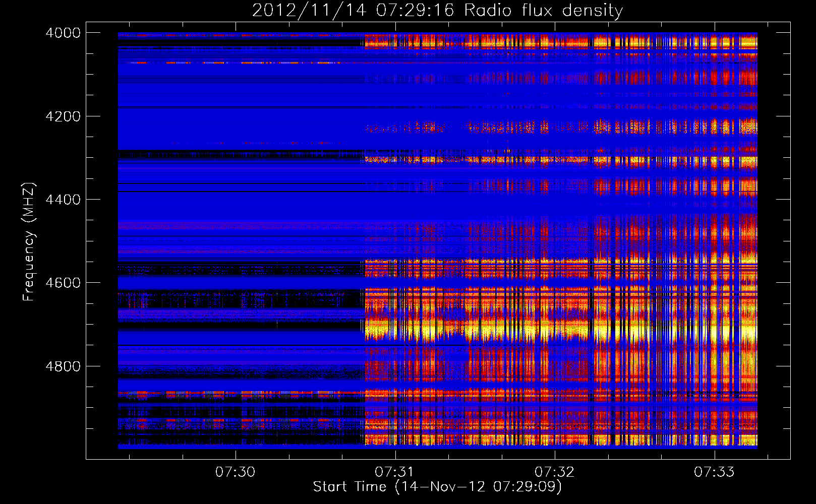The width and height of the screenshot is (816, 504).
Task: Click the plot title '2012/11/14 07:29:16 Radio flux density'
Action: coord(437,11)
